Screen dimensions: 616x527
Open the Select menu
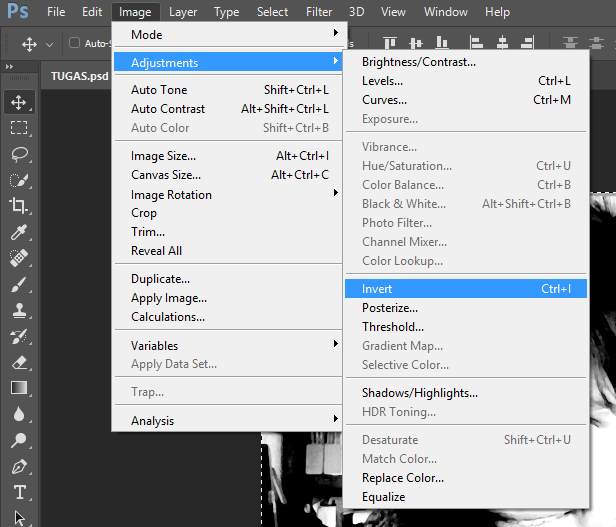pos(272,12)
